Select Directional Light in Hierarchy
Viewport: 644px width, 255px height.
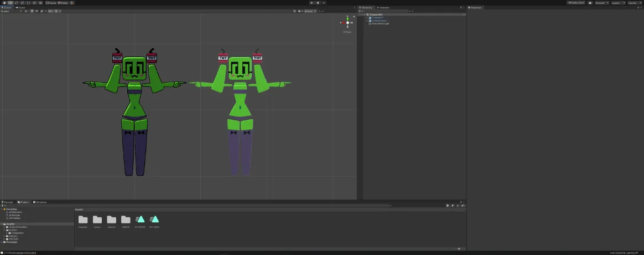(381, 24)
